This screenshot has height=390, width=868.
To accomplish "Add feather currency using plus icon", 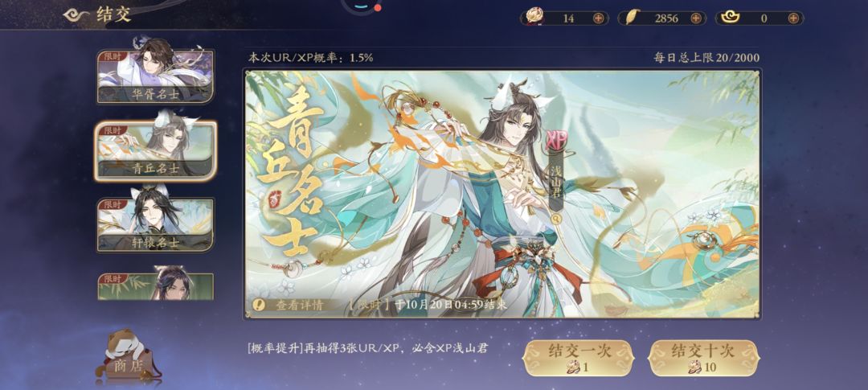I will click(696, 18).
